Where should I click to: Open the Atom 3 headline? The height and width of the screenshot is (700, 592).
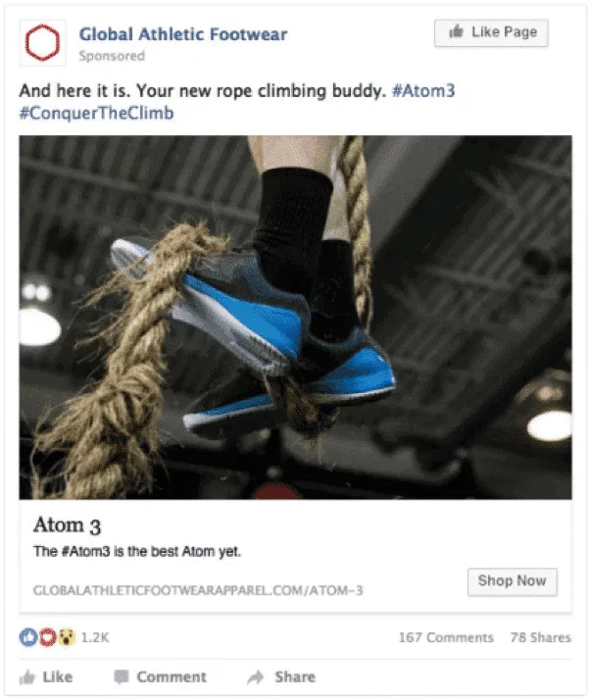[x=67, y=525]
